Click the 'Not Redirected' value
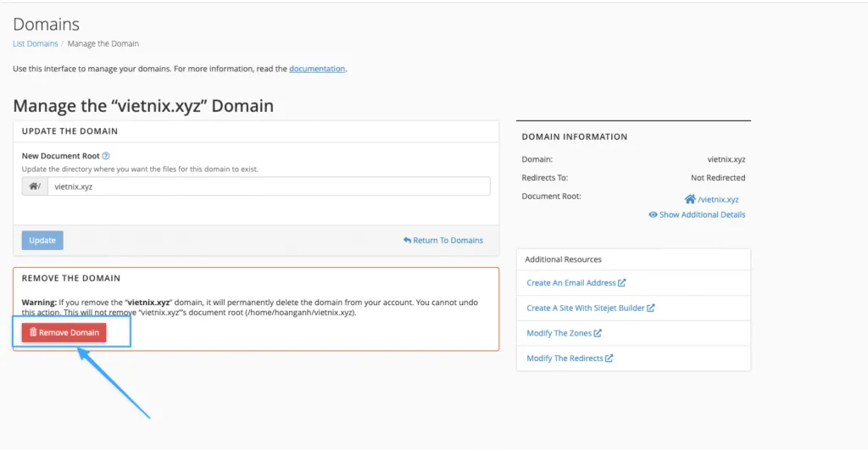Screen dimensions: 868x450 (x=718, y=178)
